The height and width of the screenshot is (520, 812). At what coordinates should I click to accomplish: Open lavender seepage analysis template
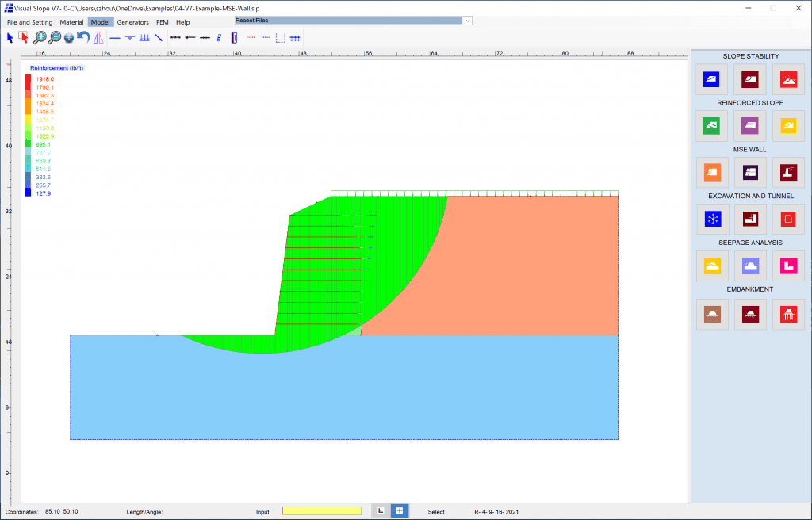[x=750, y=266]
